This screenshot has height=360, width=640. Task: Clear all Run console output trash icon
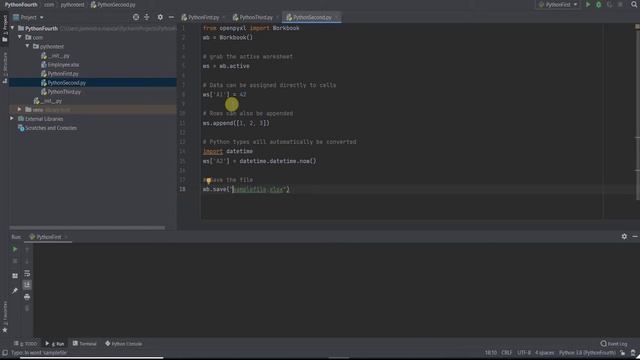pos(27,309)
